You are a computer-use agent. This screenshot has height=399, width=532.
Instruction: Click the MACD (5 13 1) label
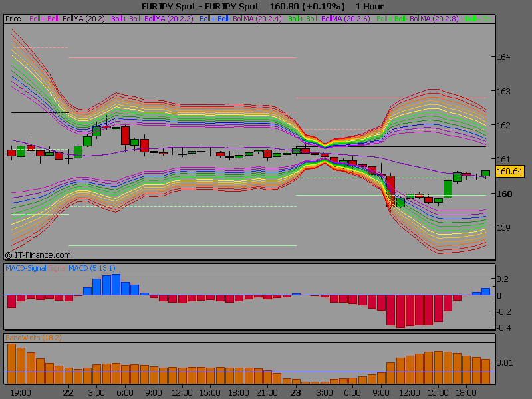point(92,268)
